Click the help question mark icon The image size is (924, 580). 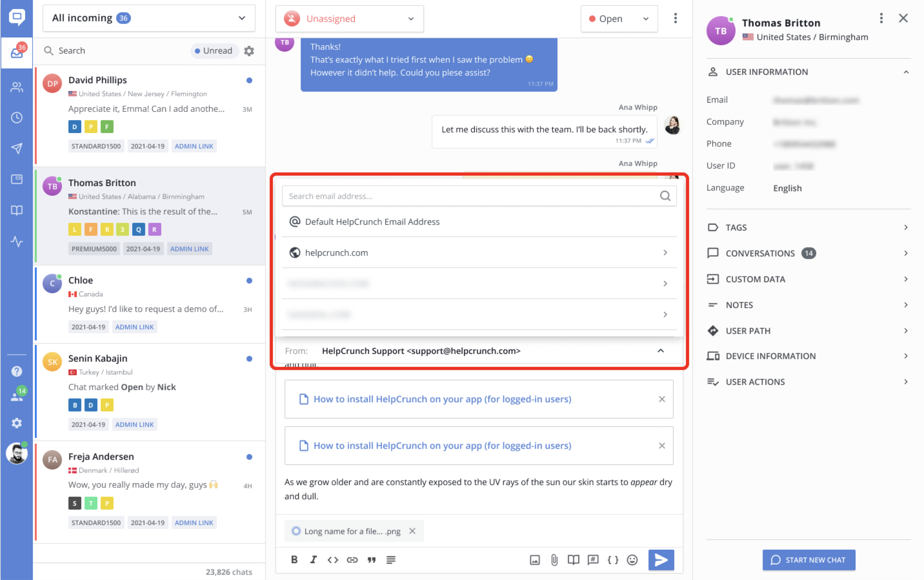click(17, 371)
